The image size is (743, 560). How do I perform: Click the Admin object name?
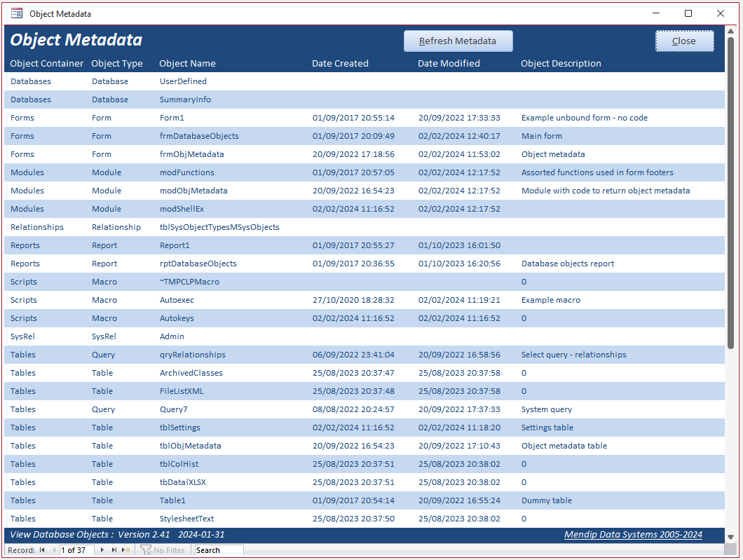(172, 336)
